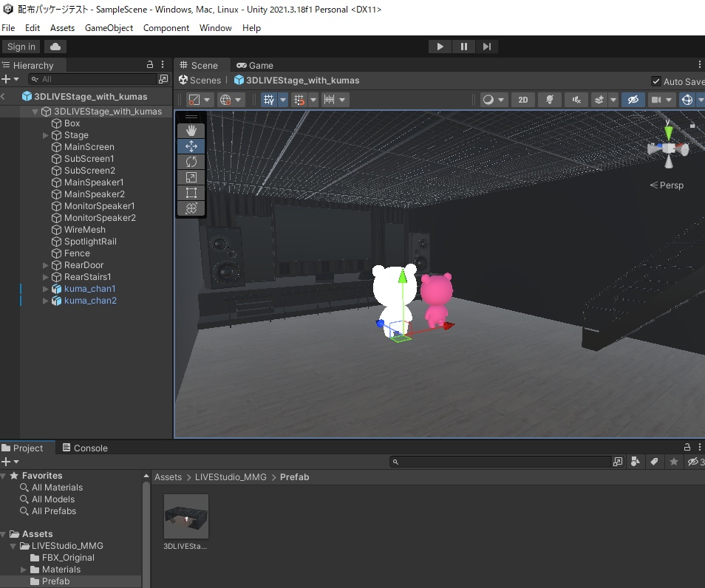Viewport: 705px width, 588px height.
Task: Open the Hierarchy create plus dropdown
Action: pyautogui.click(x=10, y=79)
